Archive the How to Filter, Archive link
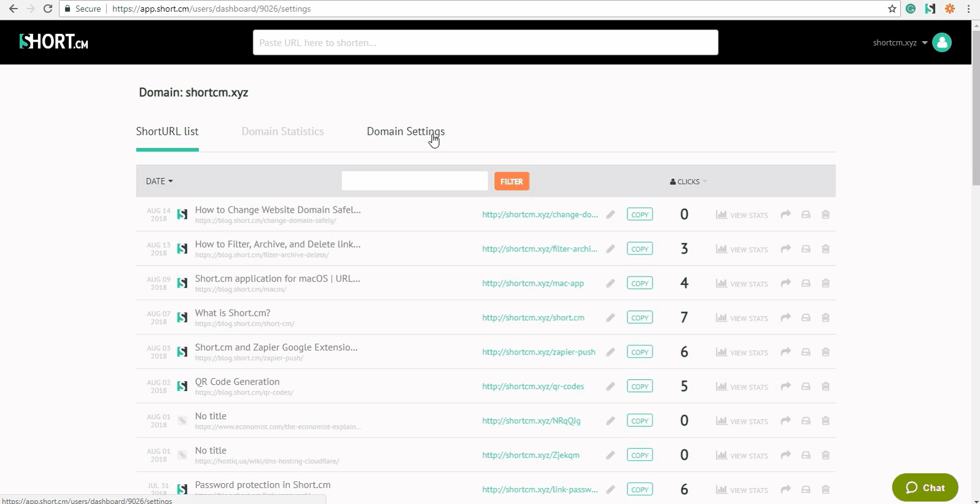 [806, 249]
